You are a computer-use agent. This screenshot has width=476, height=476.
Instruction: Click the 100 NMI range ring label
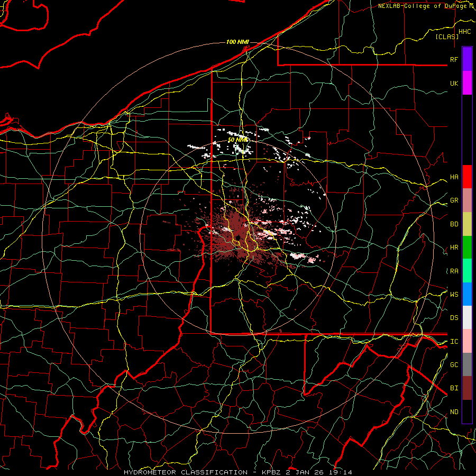coord(237,42)
